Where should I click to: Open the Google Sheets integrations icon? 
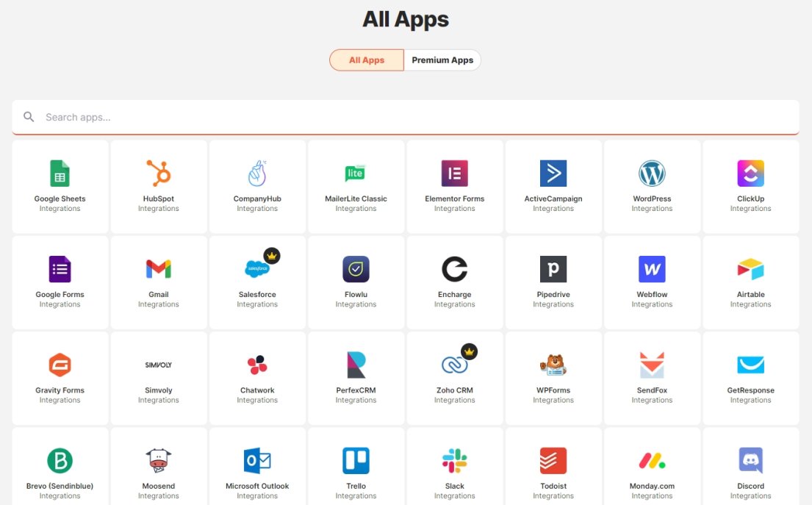point(60,173)
